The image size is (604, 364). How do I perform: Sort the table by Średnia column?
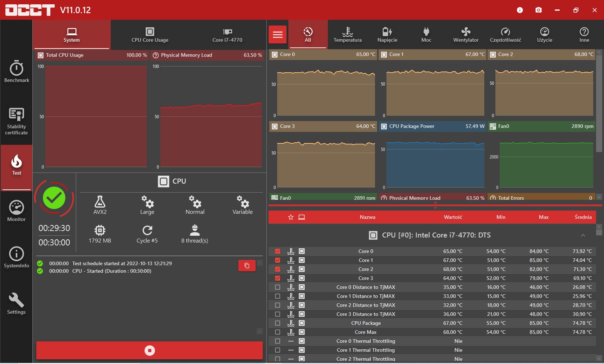pos(583,217)
